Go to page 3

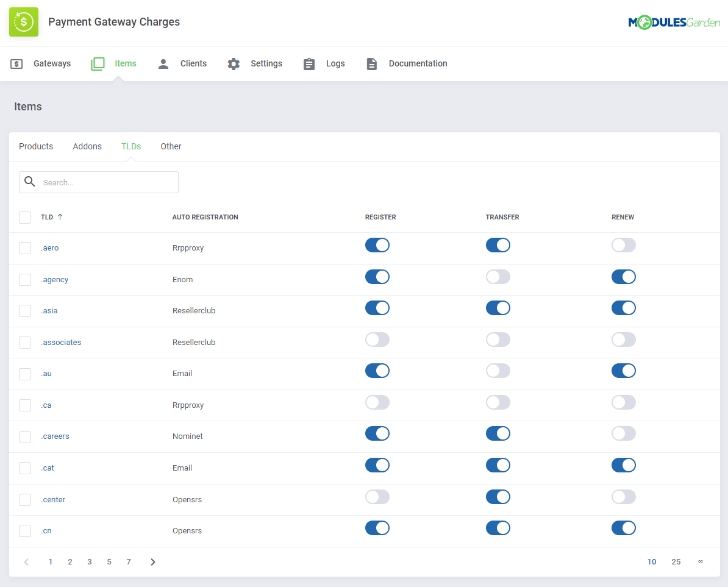pos(90,562)
